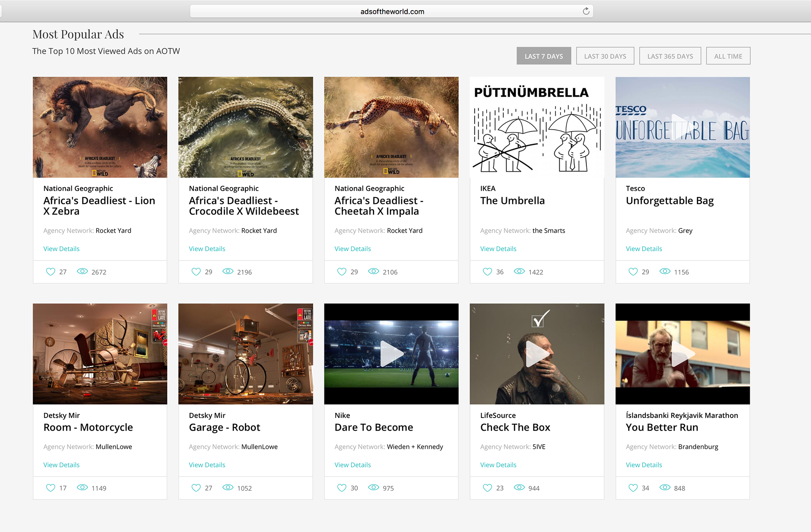Open the You Better Run video thumbnail
The height and width of the screenshot is (532, 811).
[683, 354]
